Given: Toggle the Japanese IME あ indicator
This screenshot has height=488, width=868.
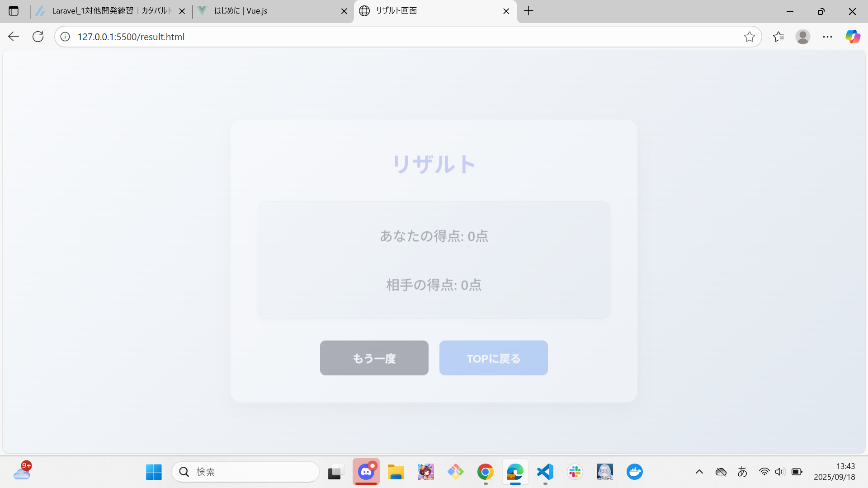Looking at the screenshot, I should tap(742, 472).
